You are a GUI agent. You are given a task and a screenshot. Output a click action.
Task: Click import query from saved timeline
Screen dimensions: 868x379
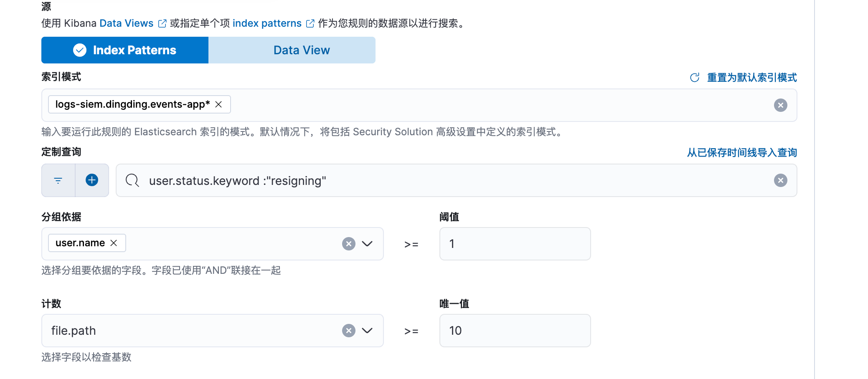pyautogui.click(x=742, y=153)
